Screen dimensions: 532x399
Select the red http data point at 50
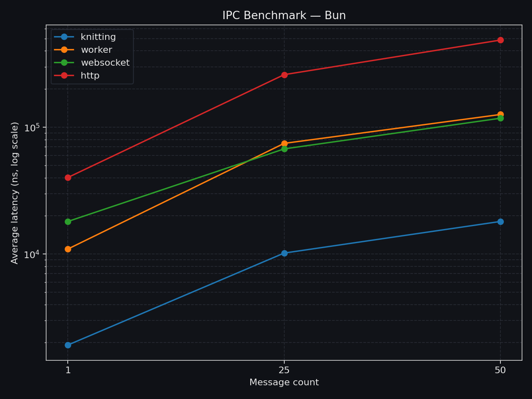pos(500,40)
